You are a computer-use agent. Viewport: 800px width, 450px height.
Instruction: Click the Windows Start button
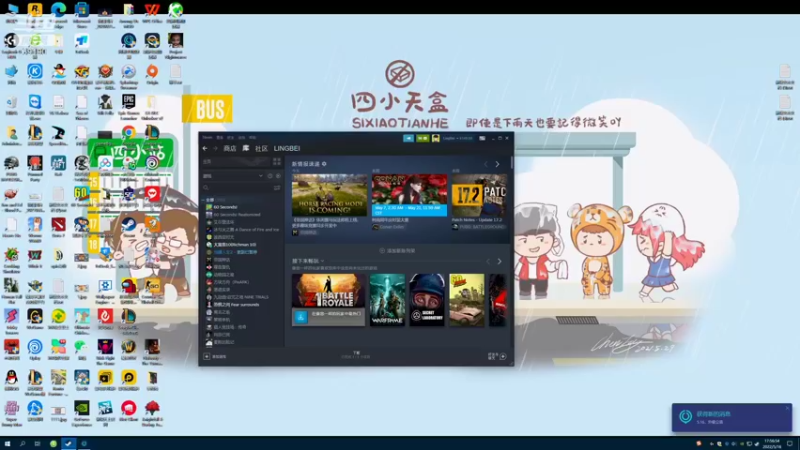tap(7, 444)
